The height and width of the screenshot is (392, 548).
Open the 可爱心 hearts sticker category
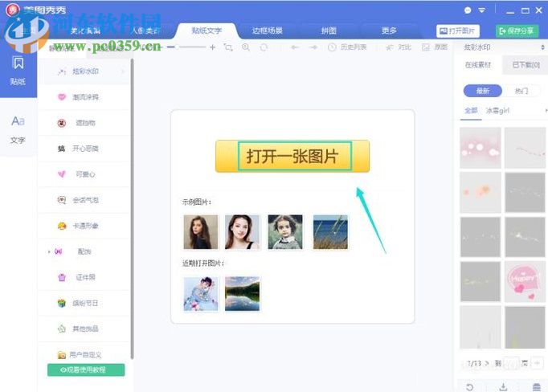(x=84, y=174)
